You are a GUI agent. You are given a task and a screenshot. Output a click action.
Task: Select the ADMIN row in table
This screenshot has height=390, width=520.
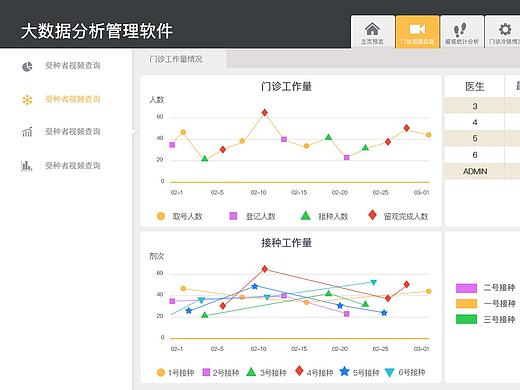(482, 171)
